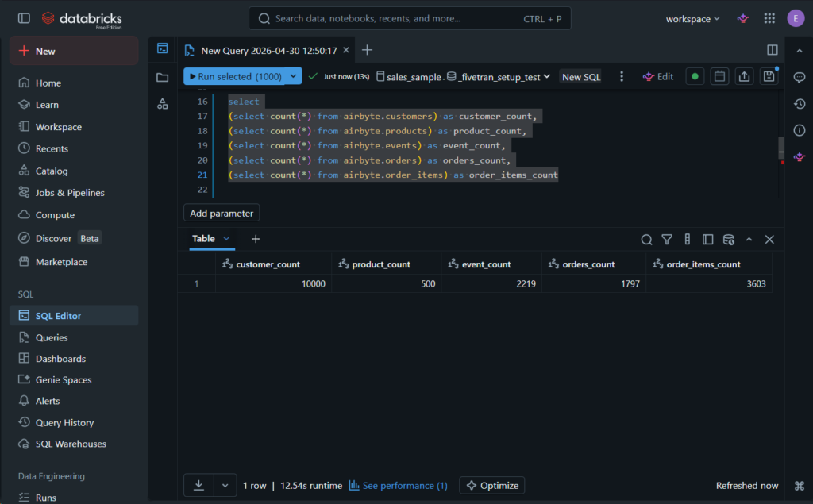
Task: Select the SQL editor pane icon
Action: point(162,48)
